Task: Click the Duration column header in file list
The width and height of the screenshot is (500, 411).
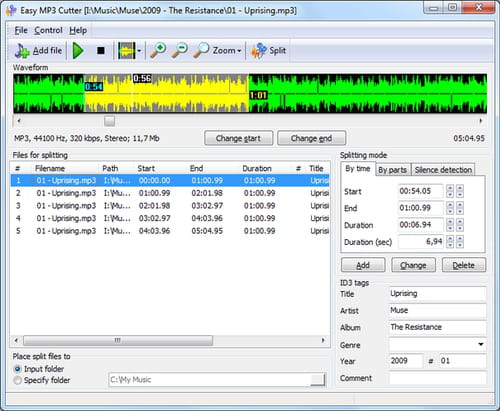Action: click(x=257, y=168)
